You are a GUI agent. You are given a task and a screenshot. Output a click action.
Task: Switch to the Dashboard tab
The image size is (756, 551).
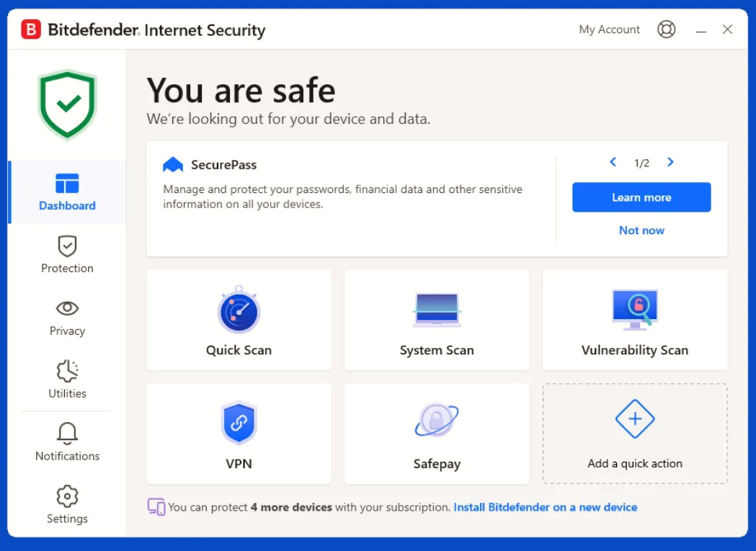pos(67,192)
